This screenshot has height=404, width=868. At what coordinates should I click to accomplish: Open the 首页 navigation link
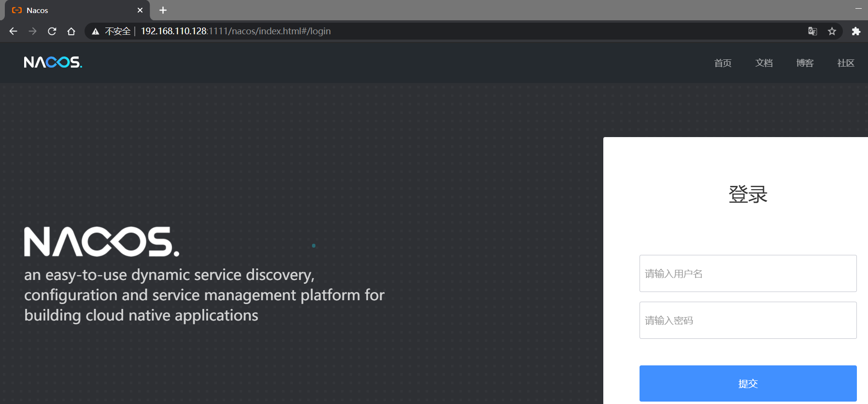[723, 63]
